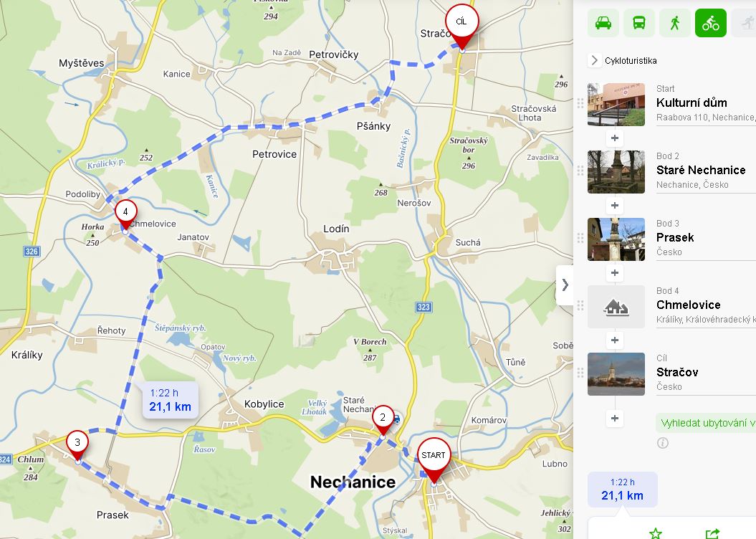Image resolution: width=756 pixels, height=539 pixels.
Task: Click the Chmelovice drag handle dots
Action: (580, 305)
